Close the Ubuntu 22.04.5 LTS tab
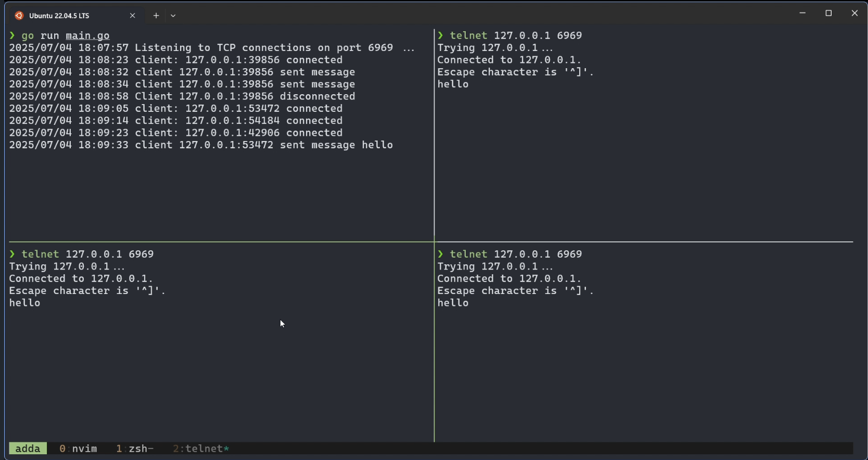Image resolution: width=868 pixels, height=460 pixels. click(x=133, y=16)
